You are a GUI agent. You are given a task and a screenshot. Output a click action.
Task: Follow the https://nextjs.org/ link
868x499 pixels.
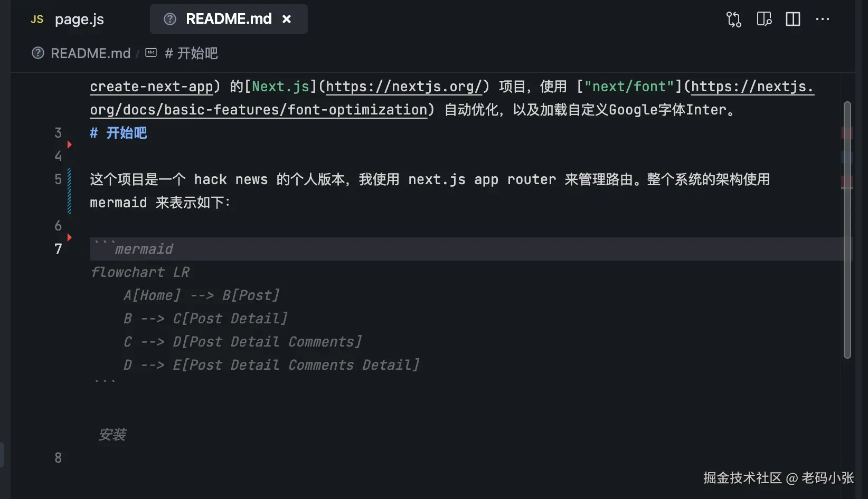(404, 87)
